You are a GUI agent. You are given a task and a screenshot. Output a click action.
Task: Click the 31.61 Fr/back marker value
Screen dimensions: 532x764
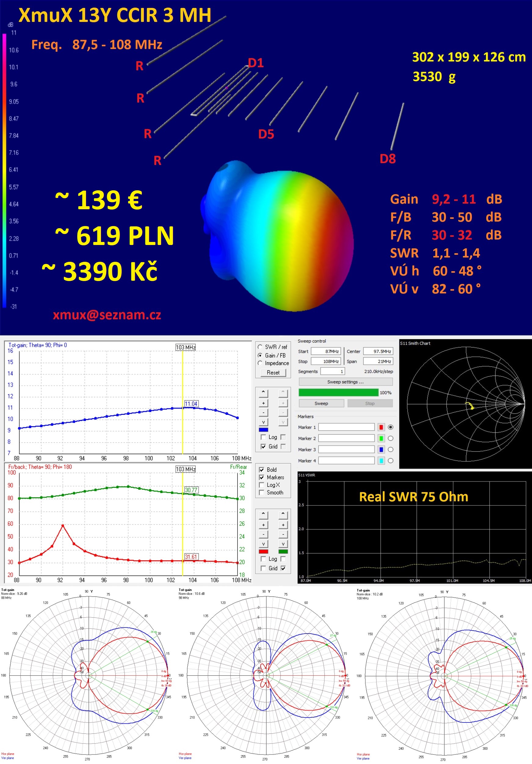pyautogui.click(x=191, y=557)
